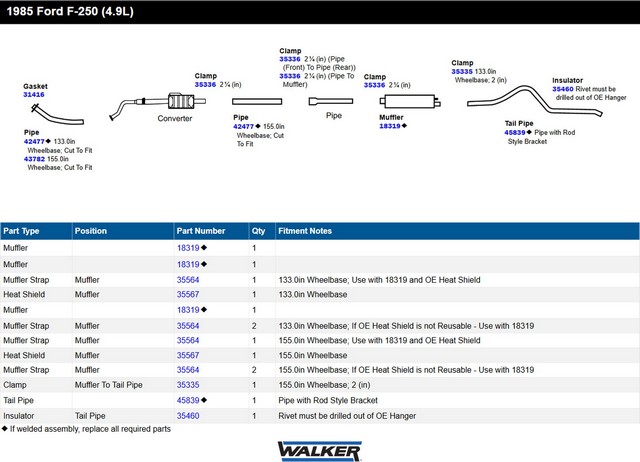The image size is (640, 462).
Task: Open pipe 42477 for 155.0in wheelbase
Action: (243, 127)
